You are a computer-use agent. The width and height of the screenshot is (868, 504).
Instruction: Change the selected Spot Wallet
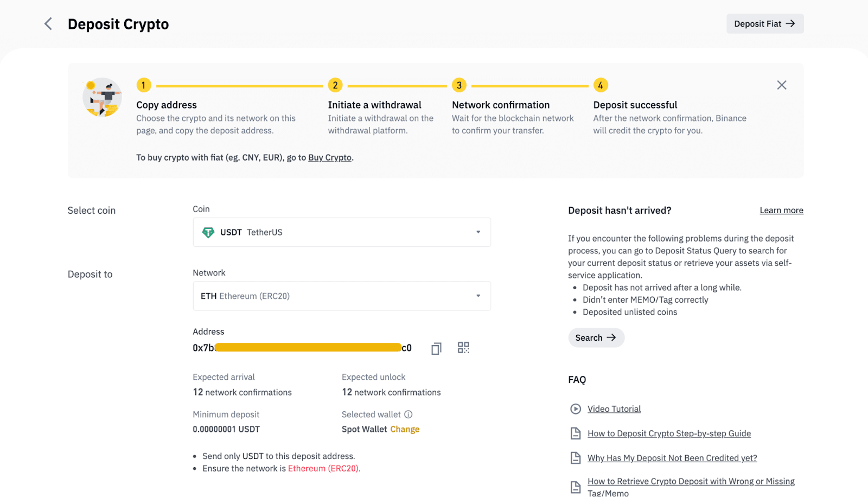tap(405, 429)
